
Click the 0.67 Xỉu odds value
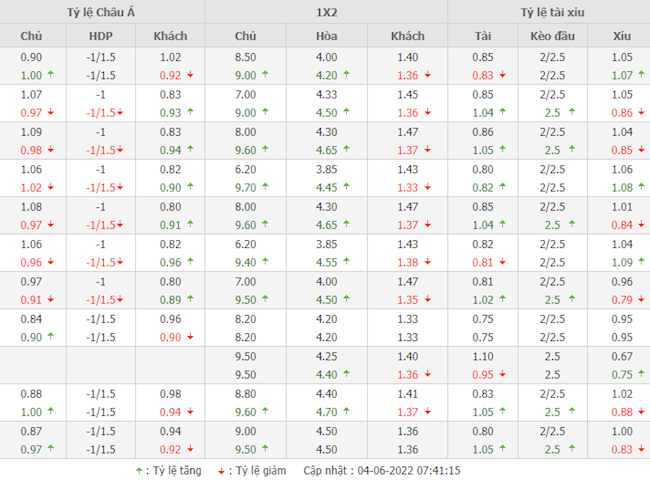[622, 356]
